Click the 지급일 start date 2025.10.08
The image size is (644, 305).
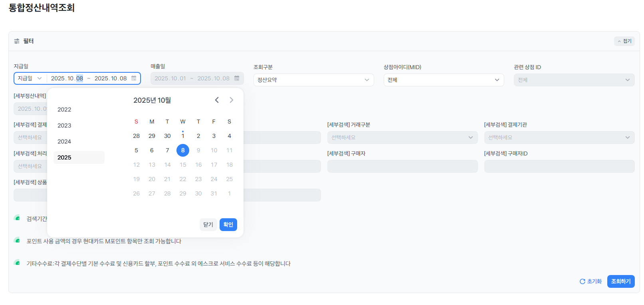67,78
